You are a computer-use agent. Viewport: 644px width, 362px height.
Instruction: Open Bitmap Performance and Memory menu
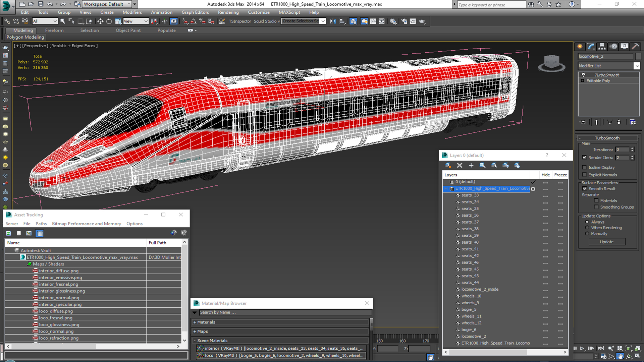[86, 224]
